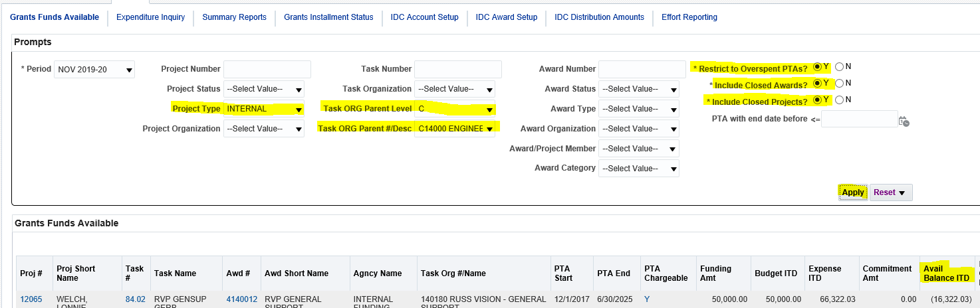Image resolution: width=980 pixels, height=308 pixels.
Task: Click task number 84.02 link
Action: click(135, 299)
